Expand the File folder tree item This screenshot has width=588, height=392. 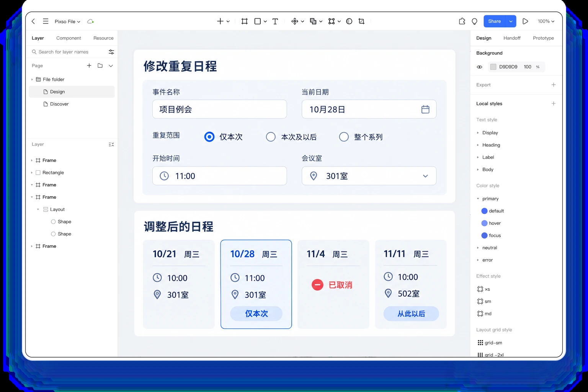click(x=32, y=80)
